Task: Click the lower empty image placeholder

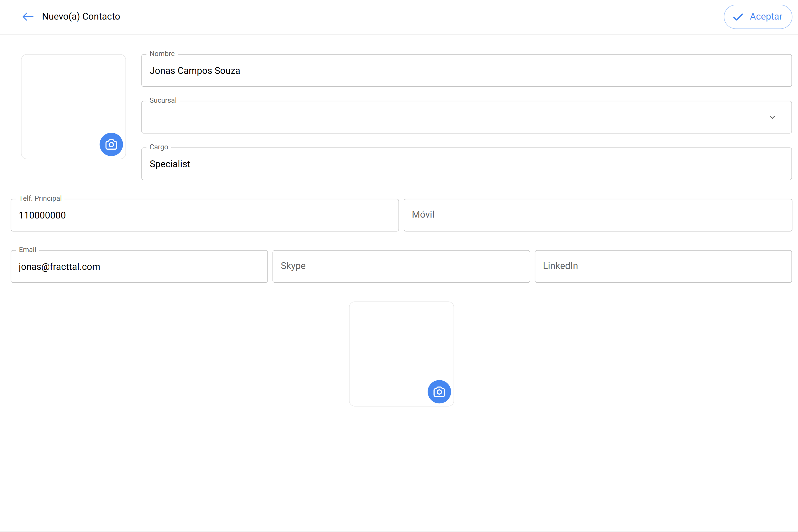Action: tap(401, 354)
